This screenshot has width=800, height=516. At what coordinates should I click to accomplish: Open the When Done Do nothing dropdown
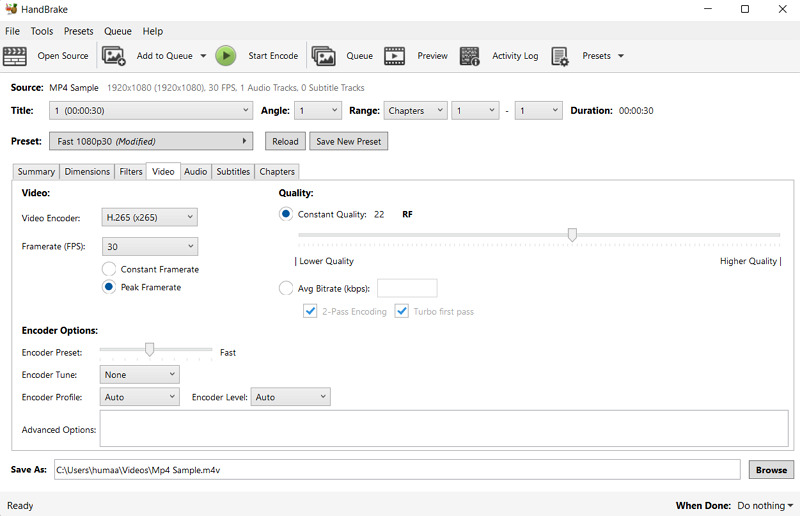point(765,506)
